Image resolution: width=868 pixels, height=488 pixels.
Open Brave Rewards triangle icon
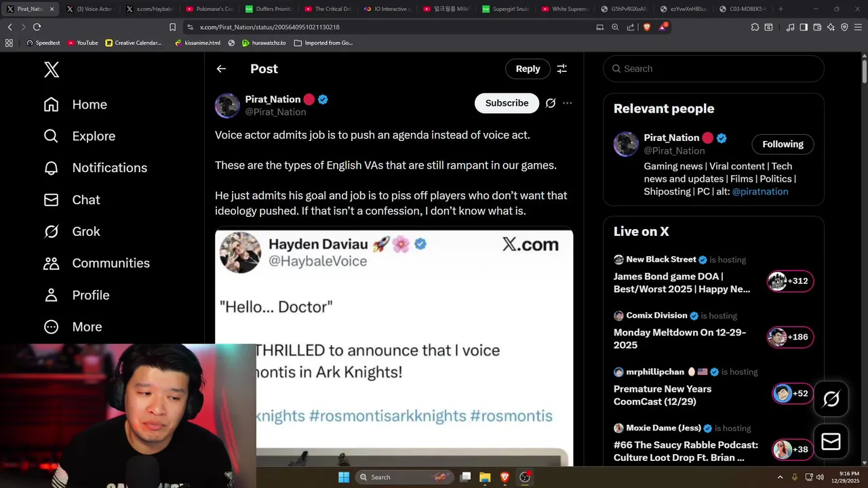(663, 27)
